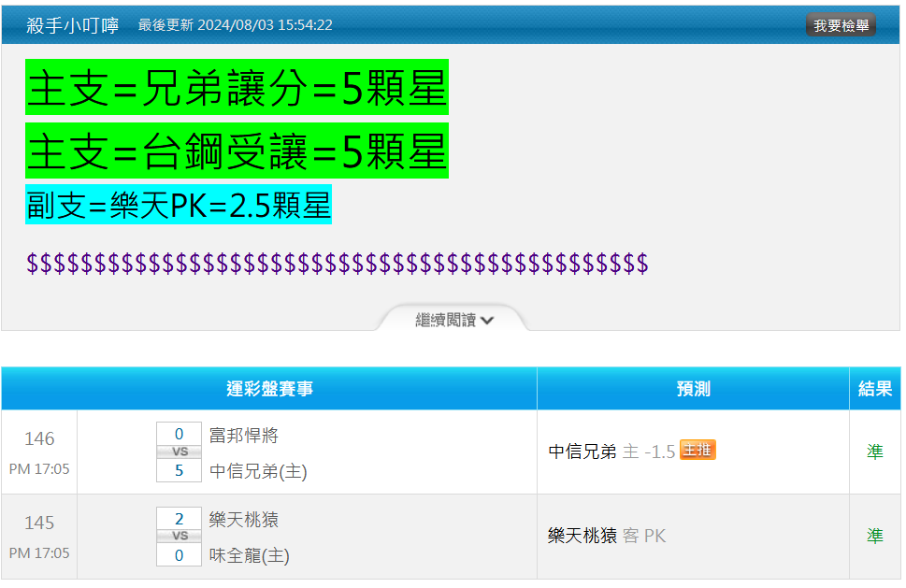
Task: Click the 預測 column header
Action: pos(694,389)
